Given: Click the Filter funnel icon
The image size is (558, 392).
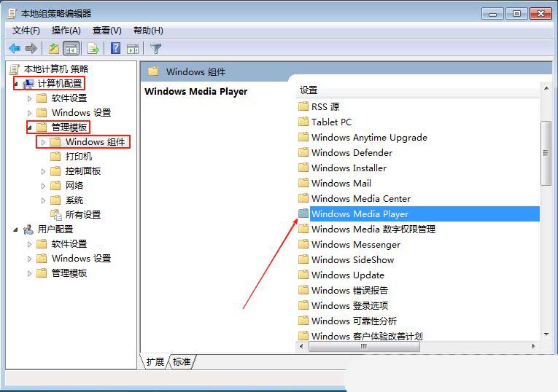Looking at the screenshot, I should [x=155, y=49].
